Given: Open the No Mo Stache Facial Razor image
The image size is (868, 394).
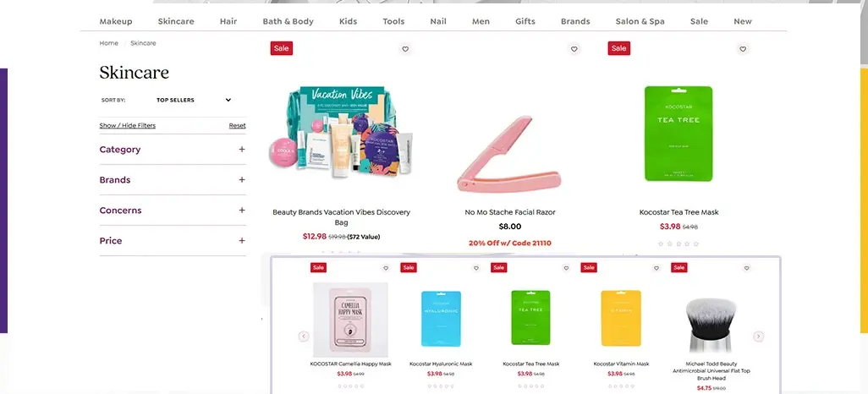Looking at the screenshot, I should (510, 154).
